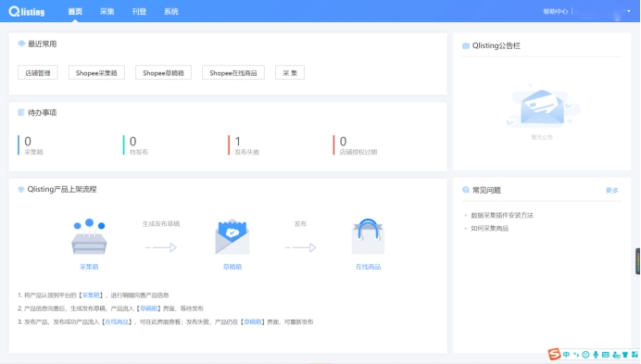Click 【草稿箱】 link in step 3
Image resolution: width=641 pixels, height=364 pixels.
click(x=252, y=322)
